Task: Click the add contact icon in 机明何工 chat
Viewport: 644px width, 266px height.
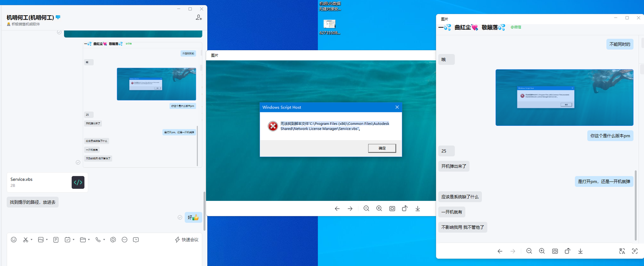Action: point(199,17)
